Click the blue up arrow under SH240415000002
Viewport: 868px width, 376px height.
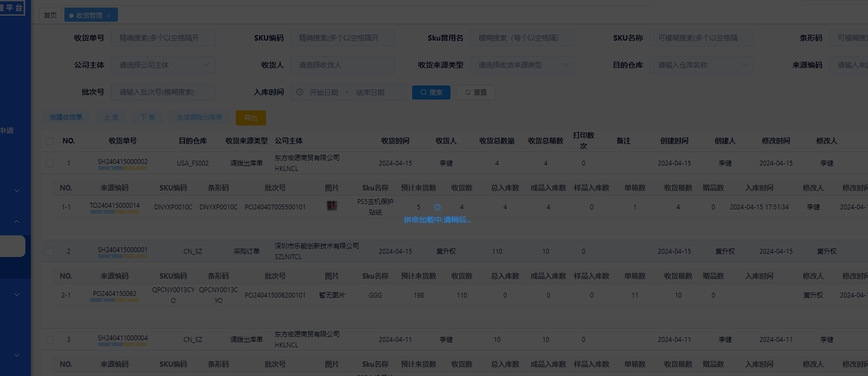[x=110, y=168]
